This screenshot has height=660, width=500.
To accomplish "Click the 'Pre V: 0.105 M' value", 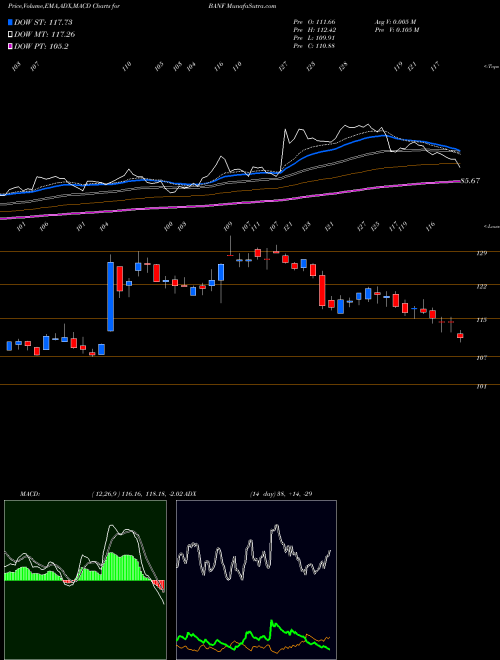I will pos(396,30).
